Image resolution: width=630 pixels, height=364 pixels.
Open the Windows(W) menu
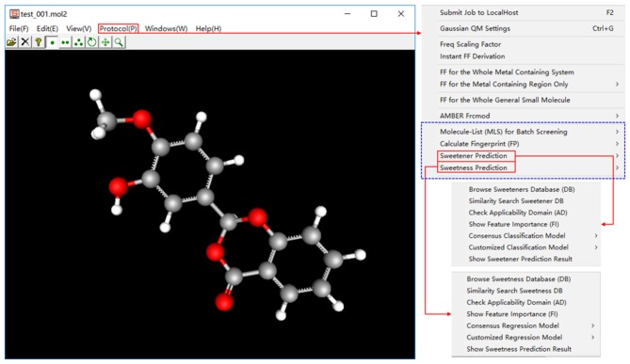coord(166,28)
